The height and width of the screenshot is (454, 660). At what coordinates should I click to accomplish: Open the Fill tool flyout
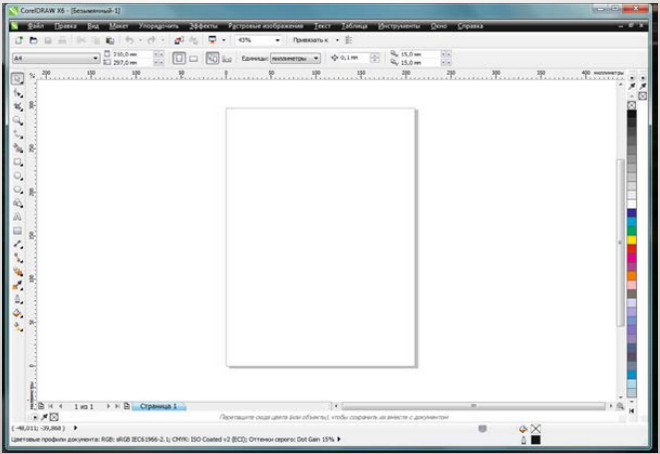point(18,313)
